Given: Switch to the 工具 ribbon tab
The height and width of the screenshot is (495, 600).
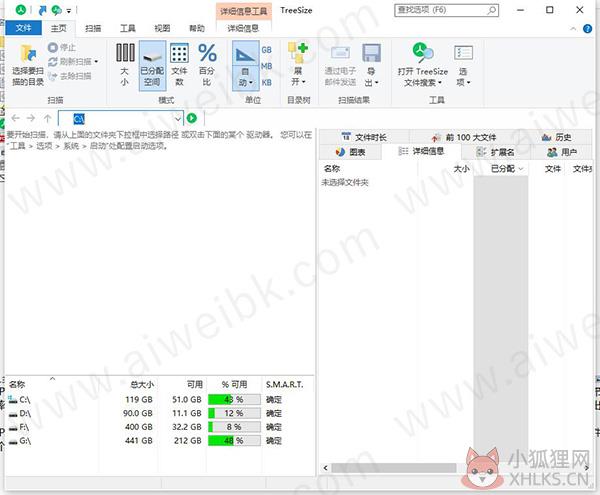Looking at the screenshot, I should pyautogui.click(x=127, y=28).
